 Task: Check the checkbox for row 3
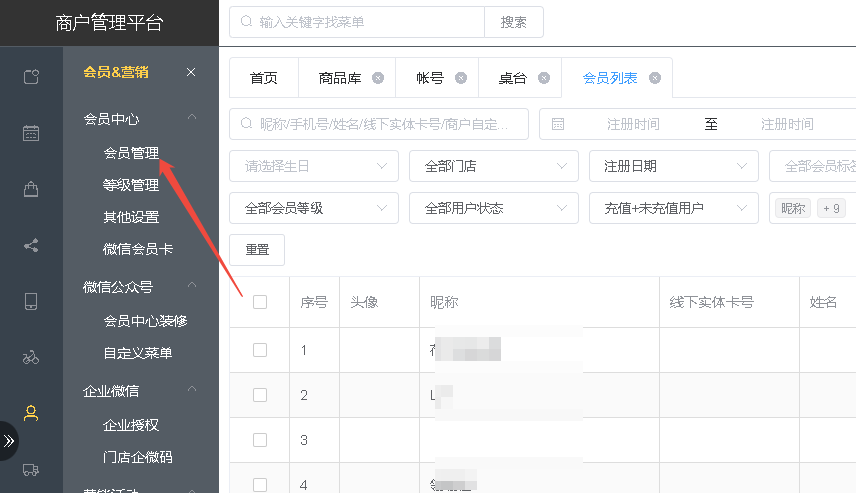(260, 440)
